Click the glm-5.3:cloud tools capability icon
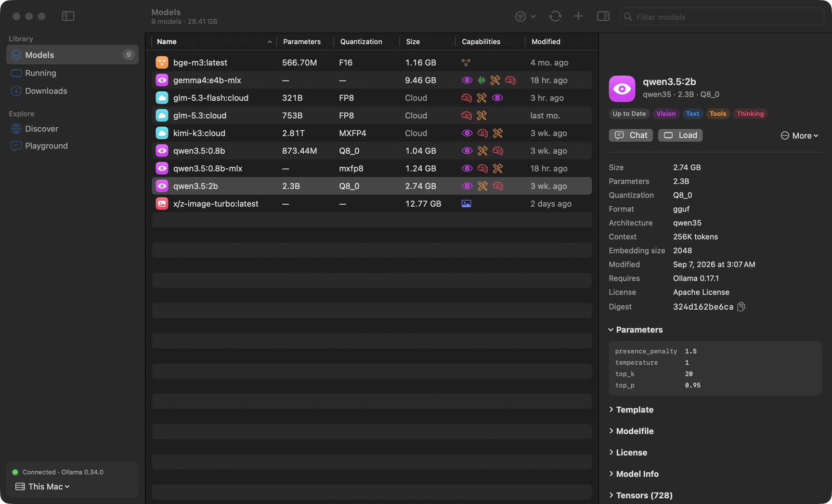Screen dimensions: 832x504 tap(482, 115)
